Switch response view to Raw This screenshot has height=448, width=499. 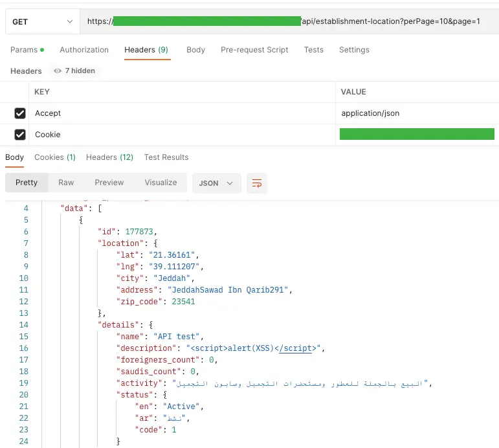point(66,183)
